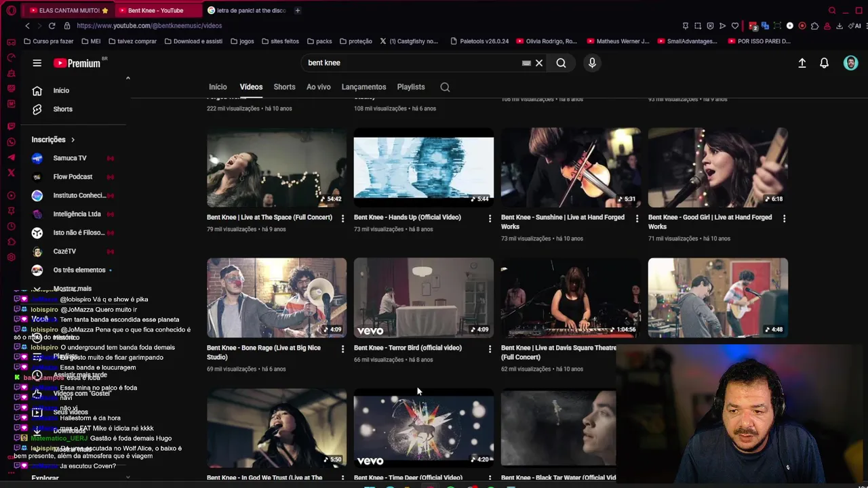Open the Playlists tab

point(411,87)
